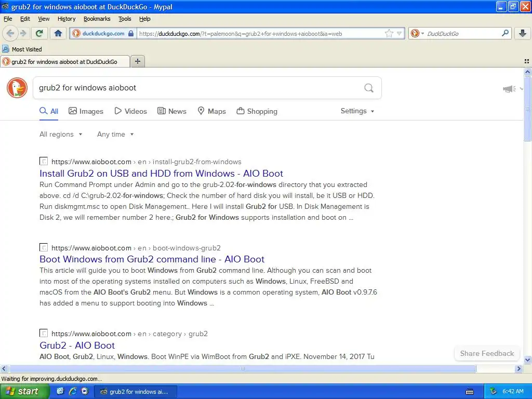The image size is (532, 399).
Task: Open the Grub2 - AIO Boot result link
Action: 77,345
